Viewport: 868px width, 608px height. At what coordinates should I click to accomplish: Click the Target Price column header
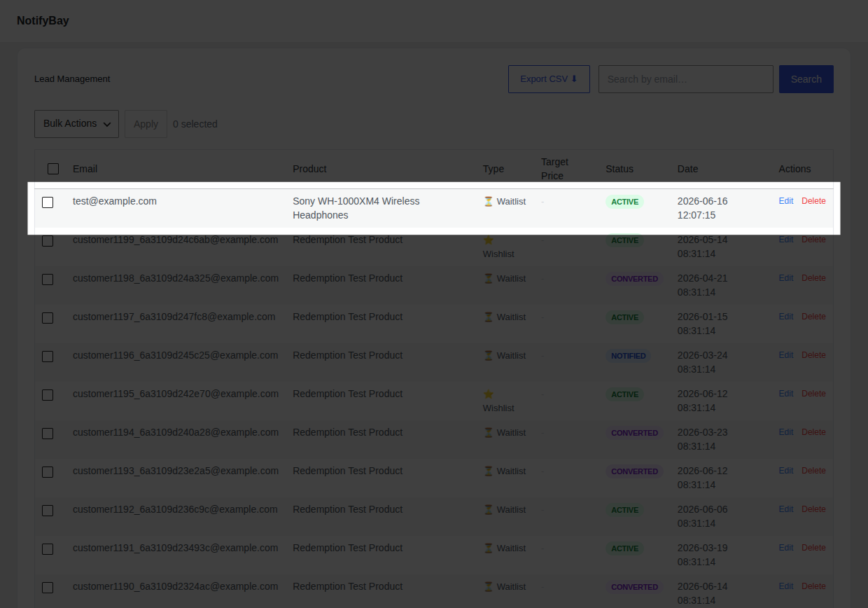coord(554,169)
